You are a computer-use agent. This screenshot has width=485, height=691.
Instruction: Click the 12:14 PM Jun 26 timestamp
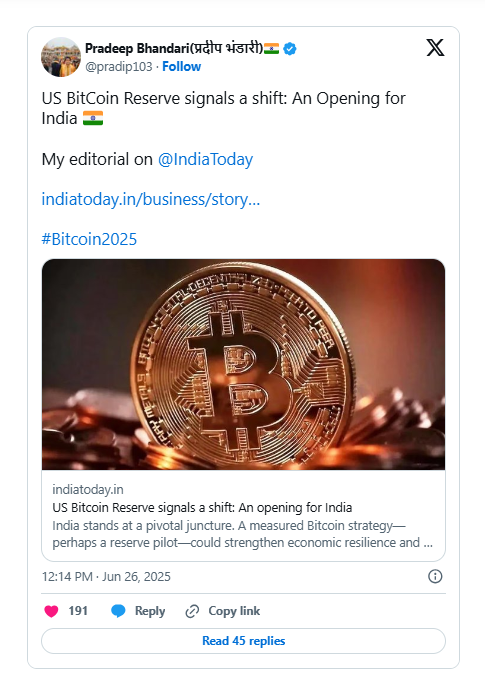[106, 576]
